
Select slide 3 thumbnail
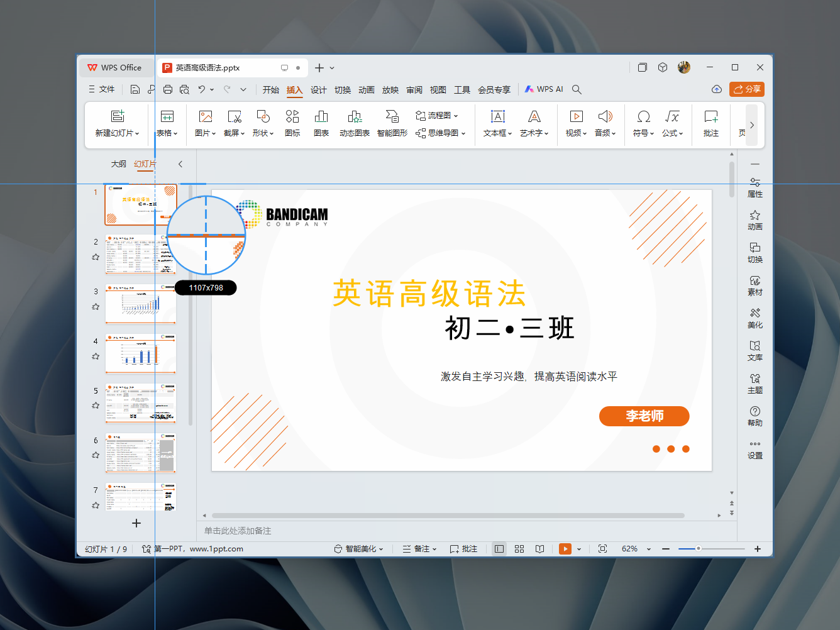(140, 304)
